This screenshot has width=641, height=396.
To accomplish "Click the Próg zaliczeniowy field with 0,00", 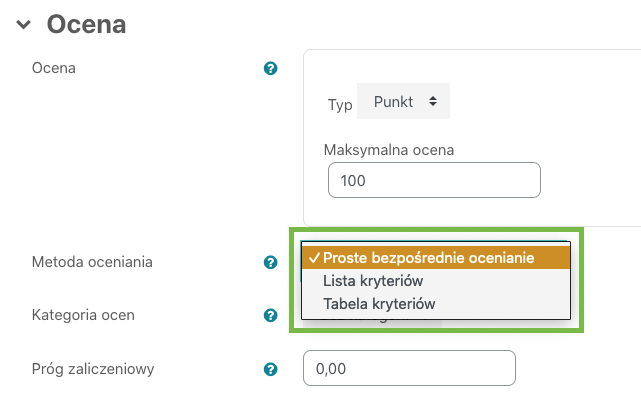I will pyautogui.click(x=409, y=368).
